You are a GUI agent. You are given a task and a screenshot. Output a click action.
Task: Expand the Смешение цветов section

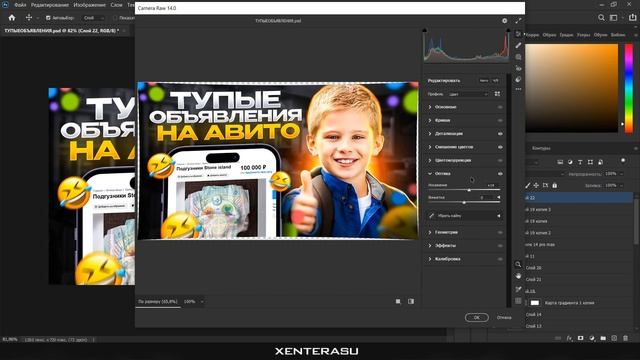[x=430, y=147]
